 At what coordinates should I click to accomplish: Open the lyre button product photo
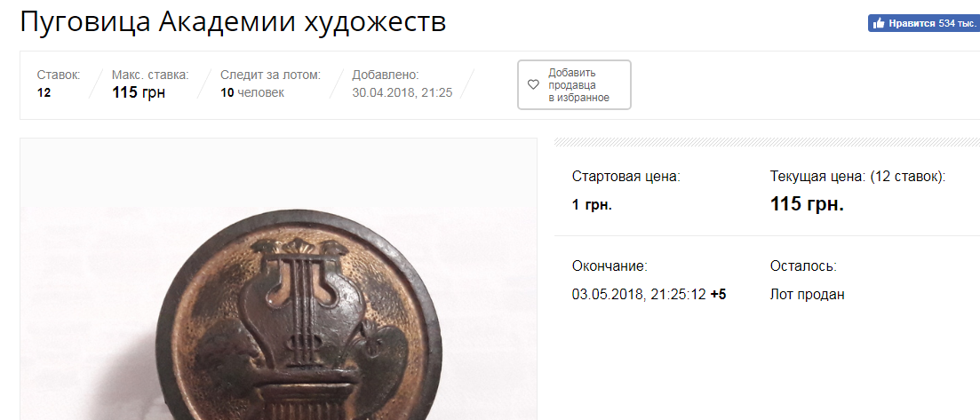[x=279, y=279]
